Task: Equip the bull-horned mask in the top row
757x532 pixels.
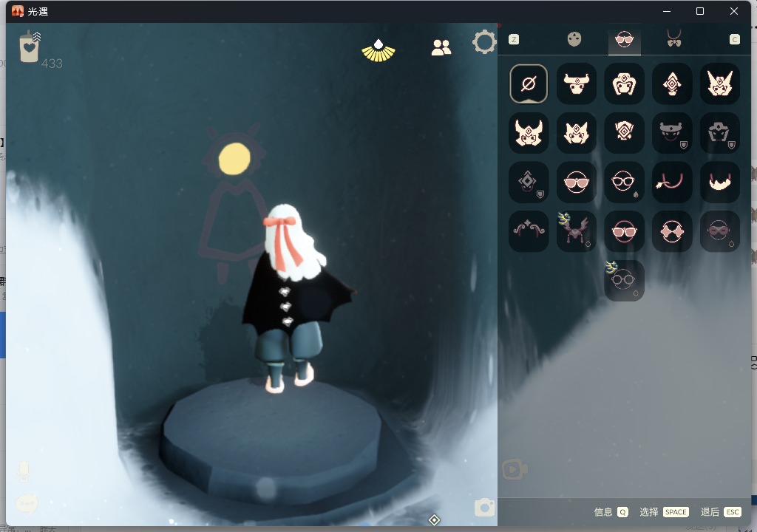Action: tap(576, 83)
